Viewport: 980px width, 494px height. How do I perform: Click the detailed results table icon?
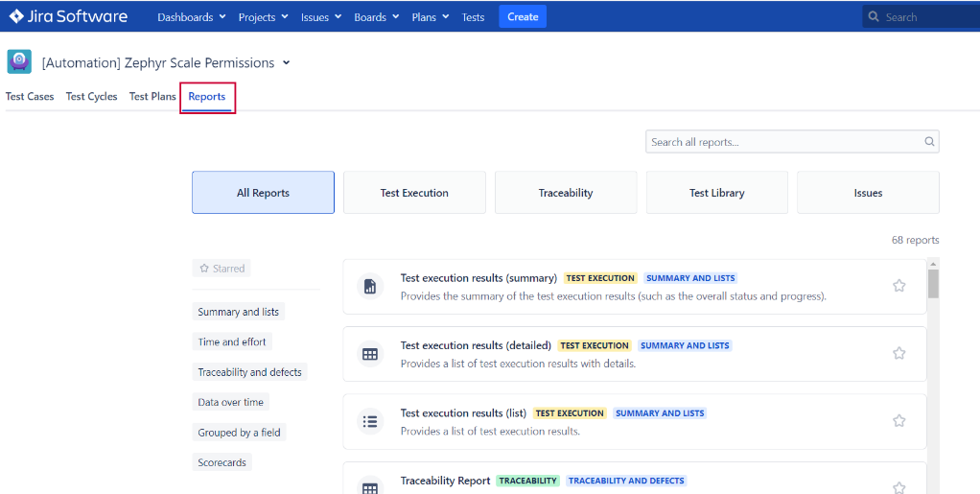coord(369,354)
